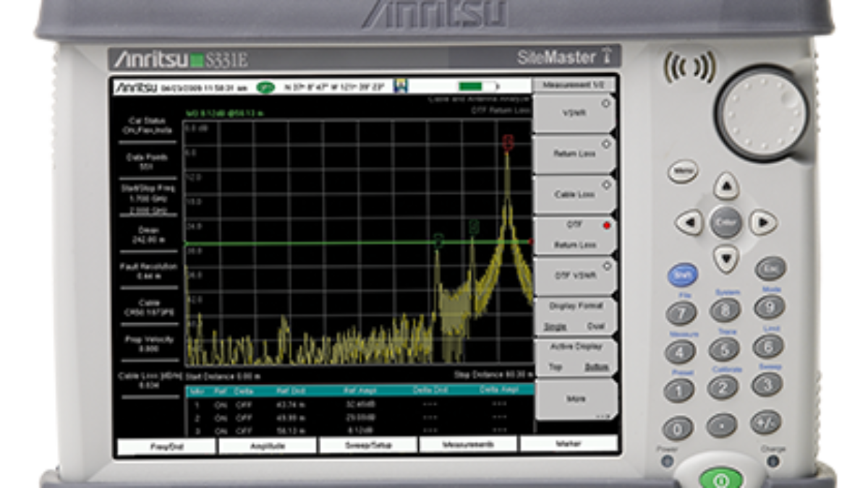Tap the Cal Status readout
Screen dimensions: 868x488
[x=147, y=126]
